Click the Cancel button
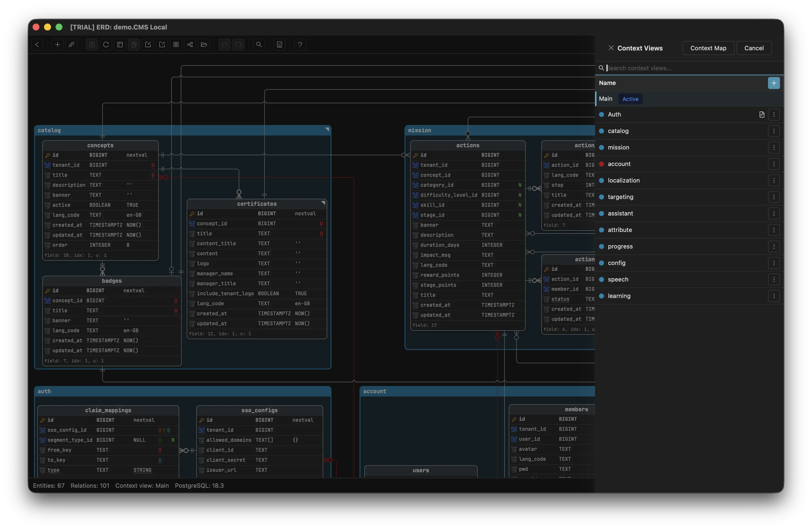 tap(754, 48)
